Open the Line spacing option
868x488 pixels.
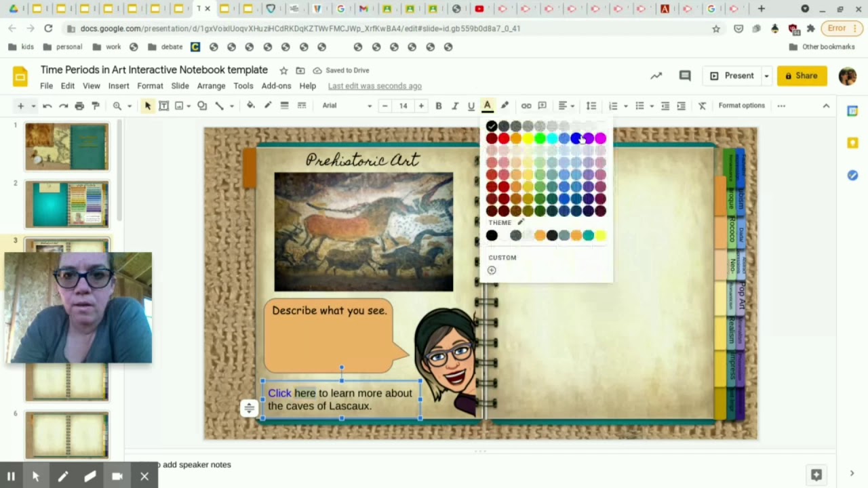pyautogui.click(x=591, y=106)
